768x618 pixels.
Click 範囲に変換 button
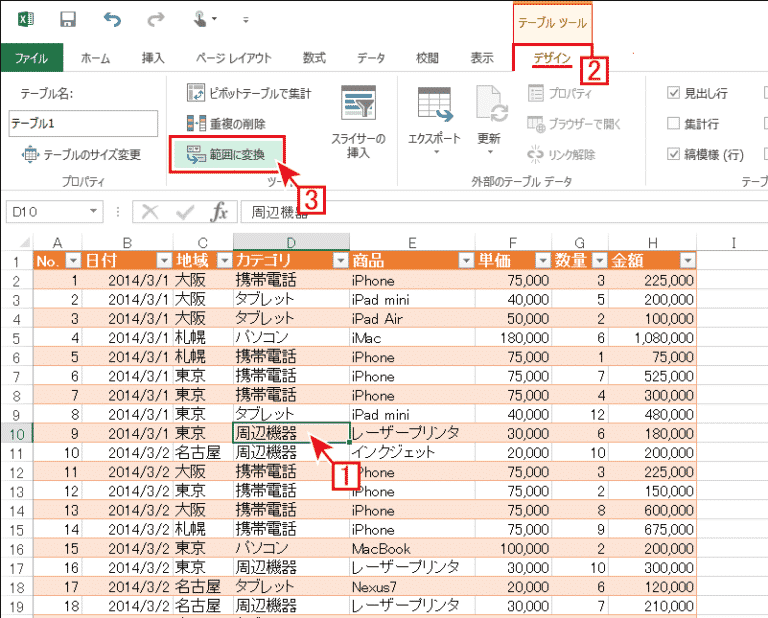(226, 154)
